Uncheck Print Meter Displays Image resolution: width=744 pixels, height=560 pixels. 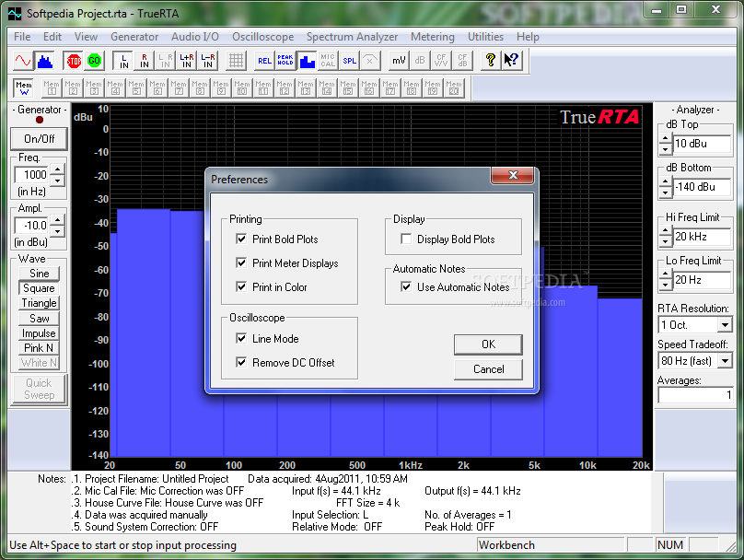click(x=241, y=262)
